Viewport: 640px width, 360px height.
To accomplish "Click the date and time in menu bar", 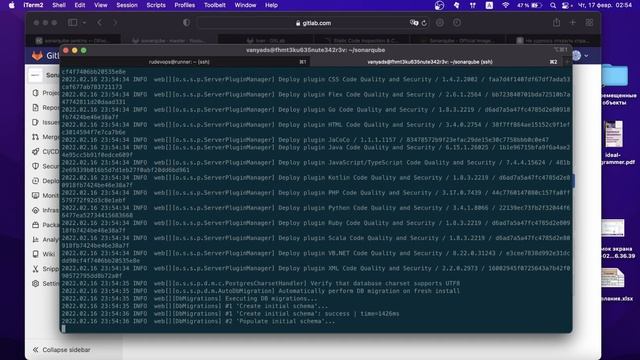I will pos(604,5).
